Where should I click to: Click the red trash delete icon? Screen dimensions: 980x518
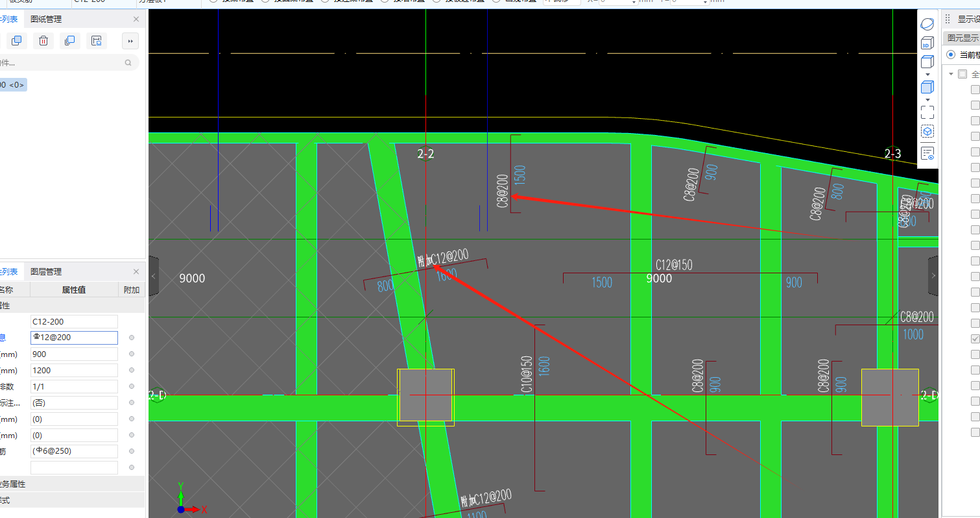coord(43,41)
